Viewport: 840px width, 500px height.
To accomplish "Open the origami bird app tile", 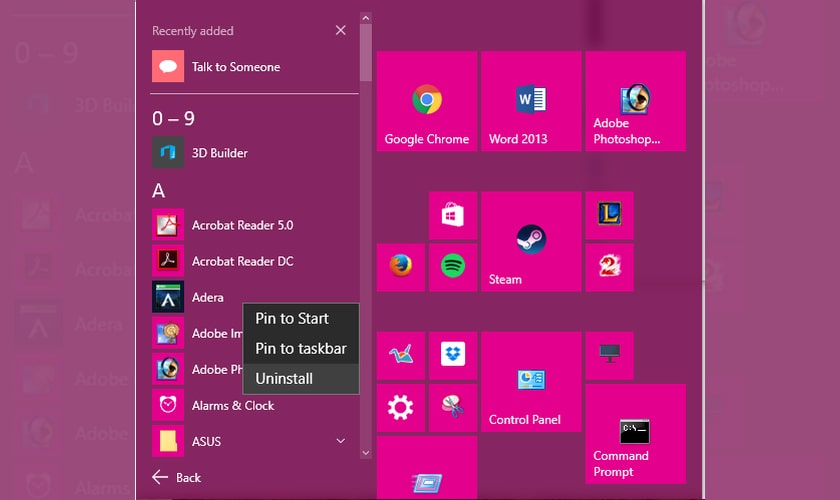I will [x=401, y=356].
